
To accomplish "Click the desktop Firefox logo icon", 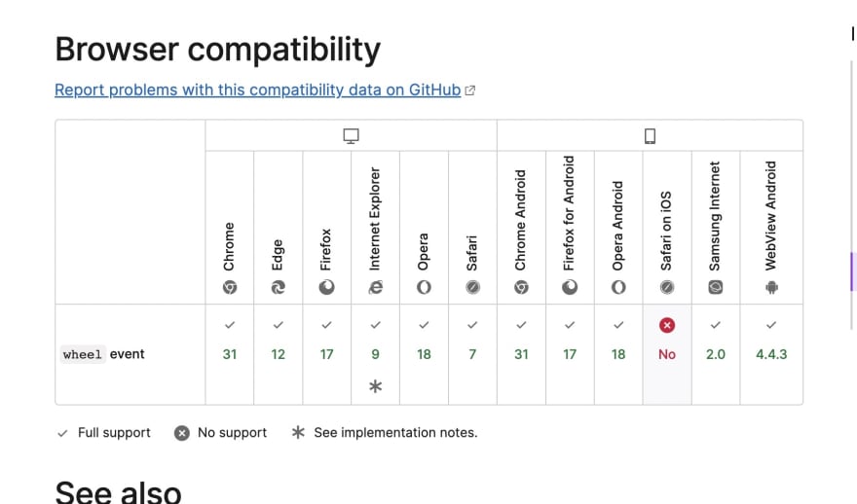I will (327, 287).
